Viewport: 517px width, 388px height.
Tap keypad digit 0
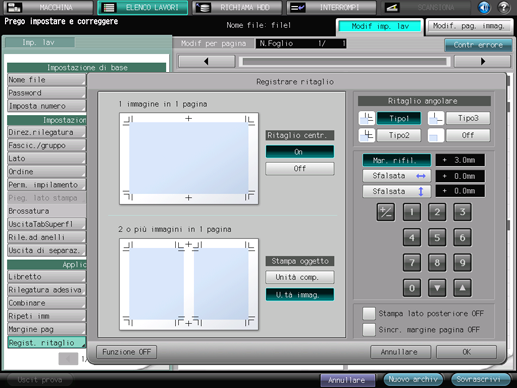tap(412, 288)
